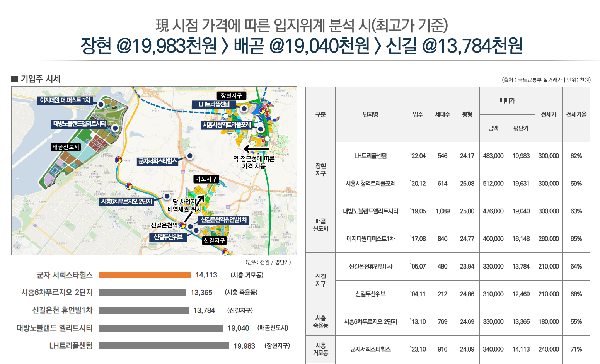The width and height of the screenshot is (600, 364).
Task: Select 대방노블랜드엘리트시티 name cell in the table
Action: (370, 211)
